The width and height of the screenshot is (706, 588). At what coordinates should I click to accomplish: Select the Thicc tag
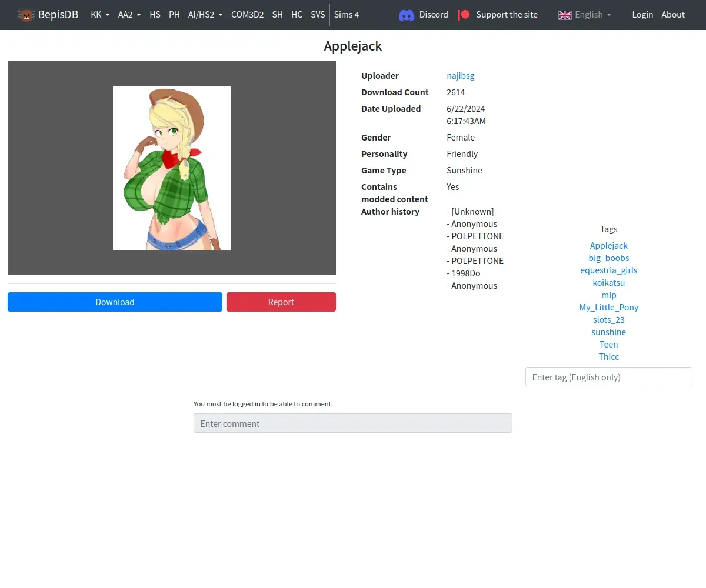(x=609, y=357)
